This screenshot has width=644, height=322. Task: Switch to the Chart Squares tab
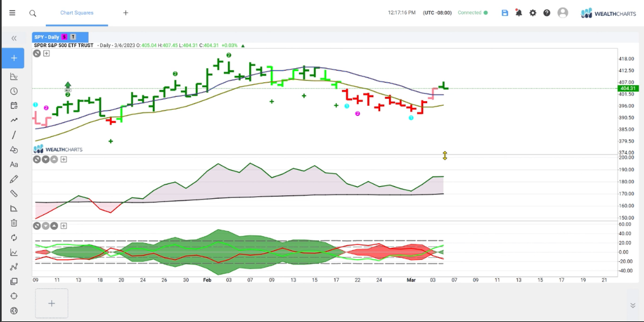(x=77, y=13)
